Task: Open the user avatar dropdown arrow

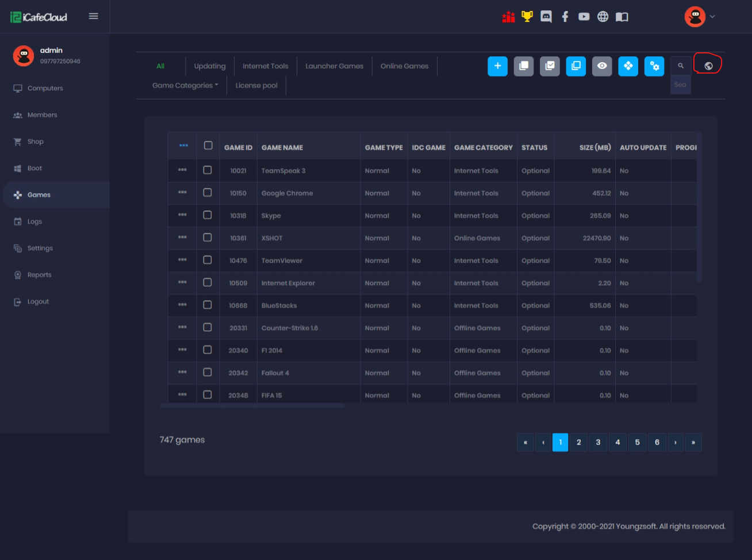Action: pos(712,17)
